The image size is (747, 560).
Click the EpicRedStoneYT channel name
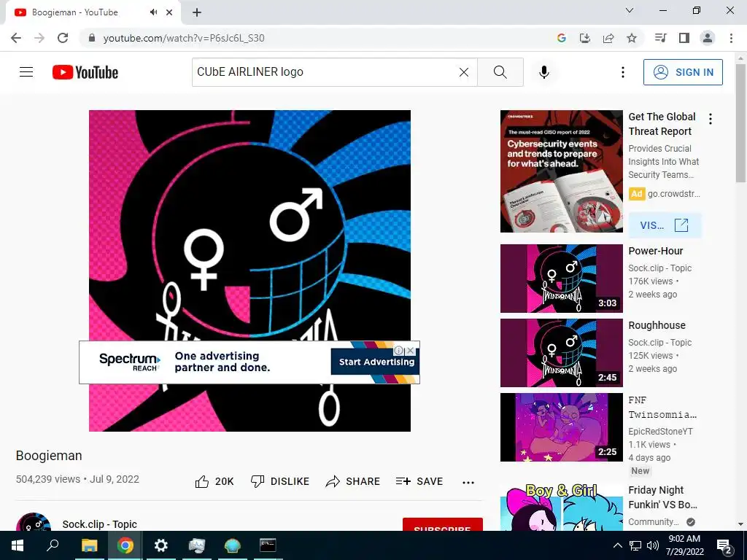(660, 432)
